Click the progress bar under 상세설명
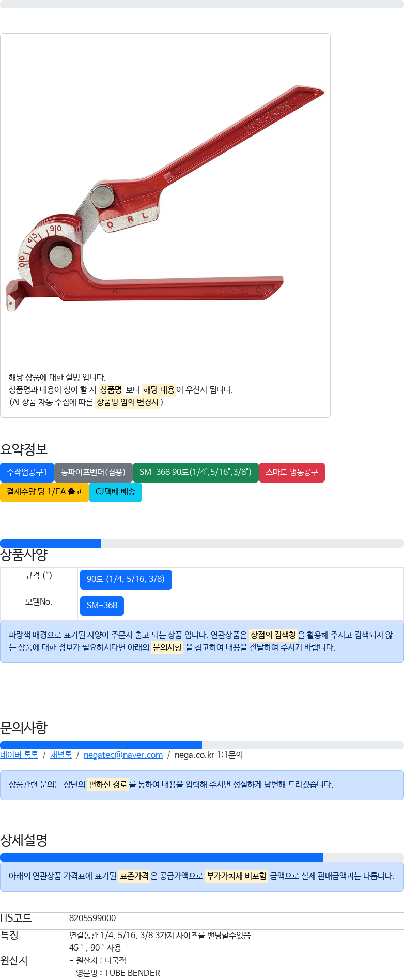 coord(202,857)
